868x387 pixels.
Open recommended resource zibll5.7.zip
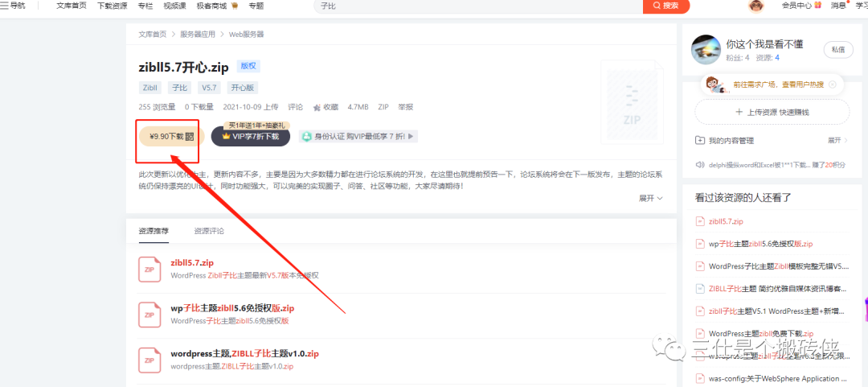click(192, 263)
